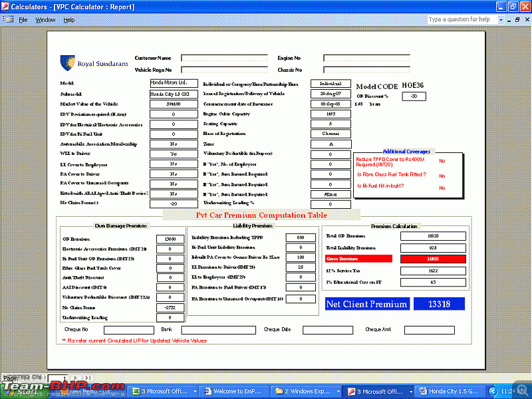Click the Service Tax value 1422

[x=434, y=271]
